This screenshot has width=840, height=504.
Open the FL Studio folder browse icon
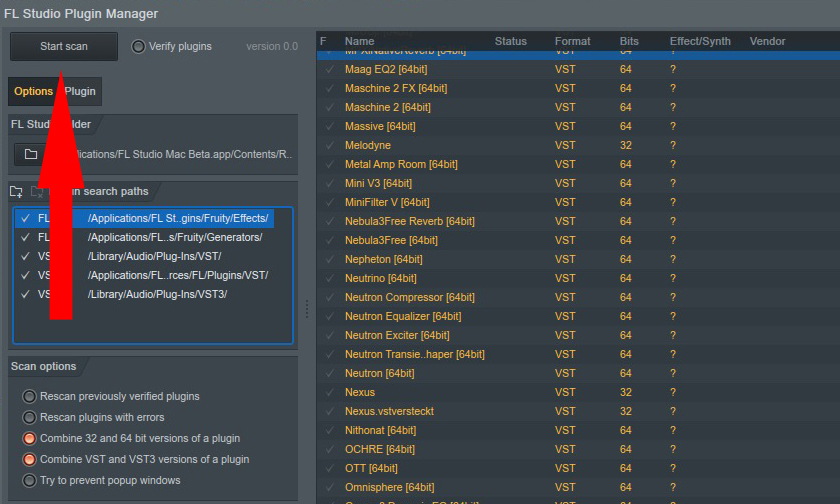(31, 154)
